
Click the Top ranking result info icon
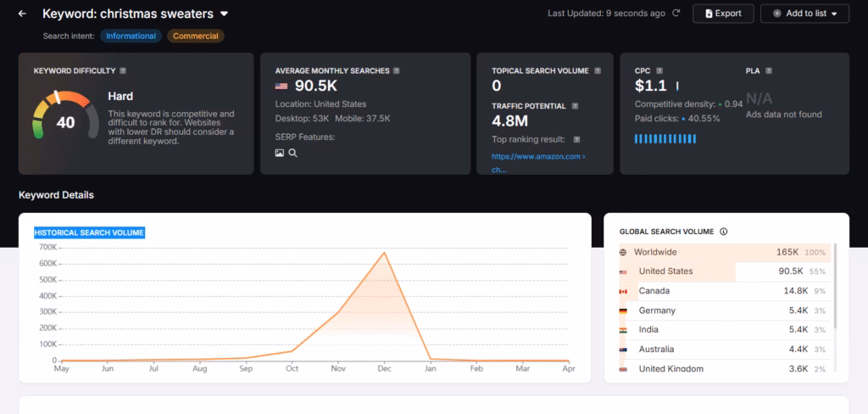577,139
